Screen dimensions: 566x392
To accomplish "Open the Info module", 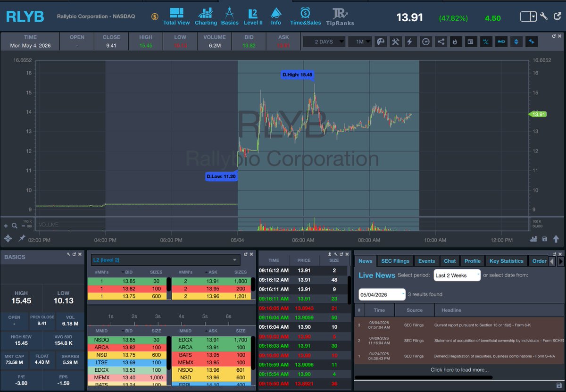I will click(276, 17).
